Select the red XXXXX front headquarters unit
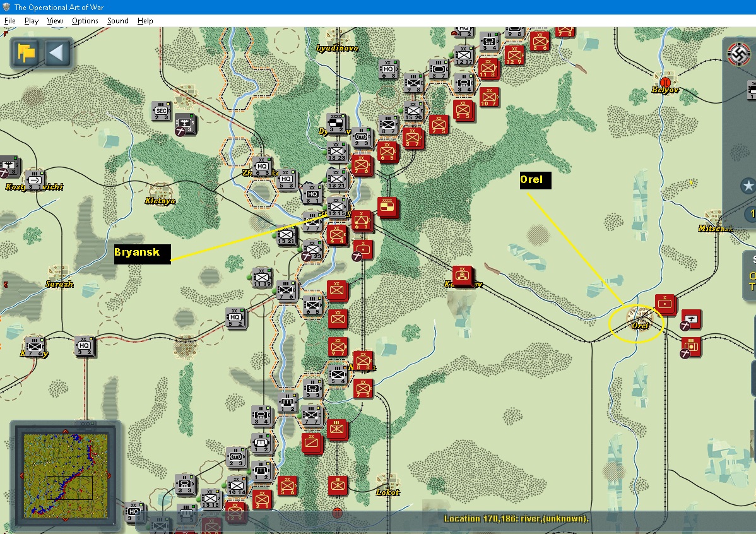 pos(387,208)
